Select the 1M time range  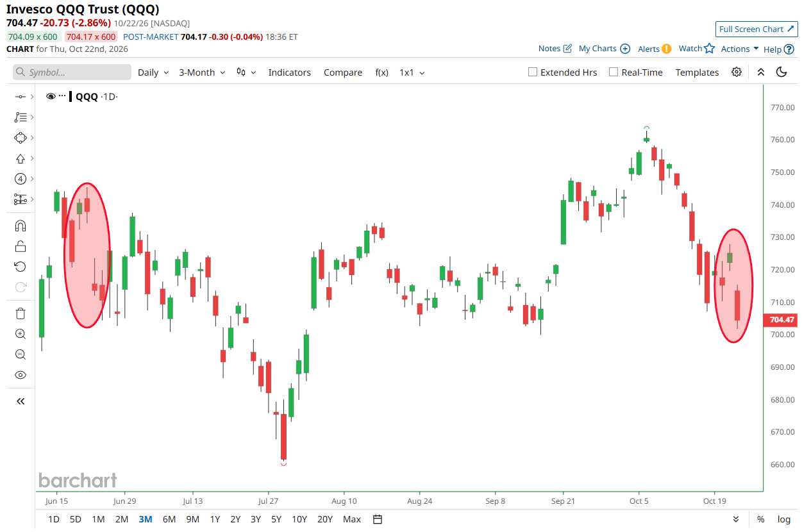click(98, 519)
